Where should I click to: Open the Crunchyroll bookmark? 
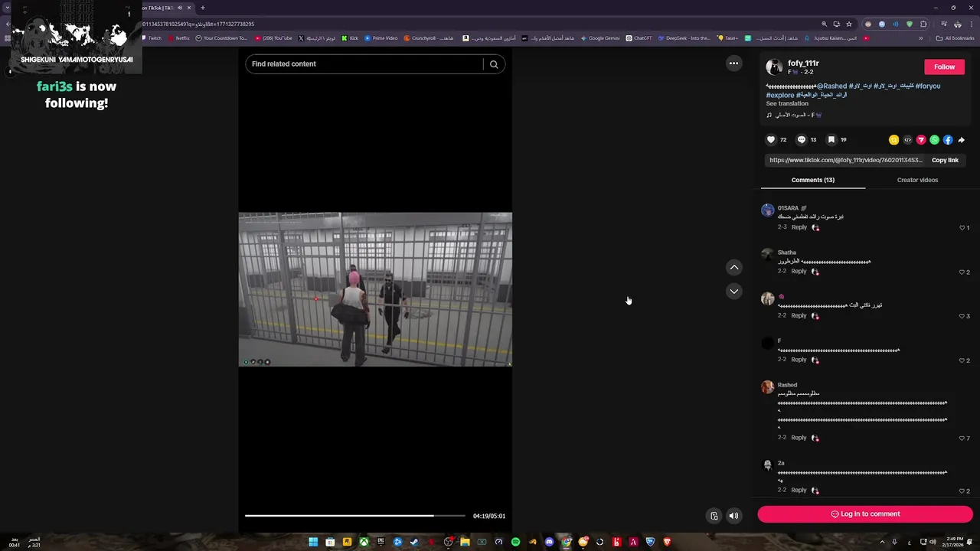pyautogui.click(x=429, y=38)
